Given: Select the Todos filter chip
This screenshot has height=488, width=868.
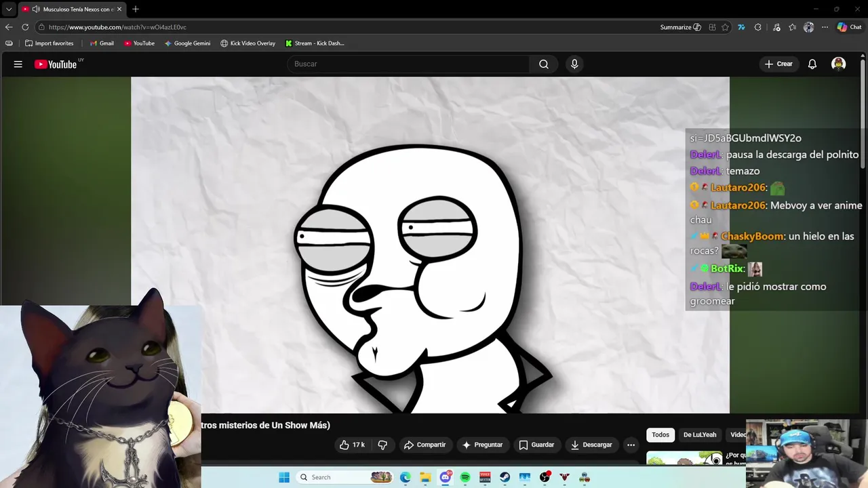Looking at the screenshot, I should tap(660, 434).
